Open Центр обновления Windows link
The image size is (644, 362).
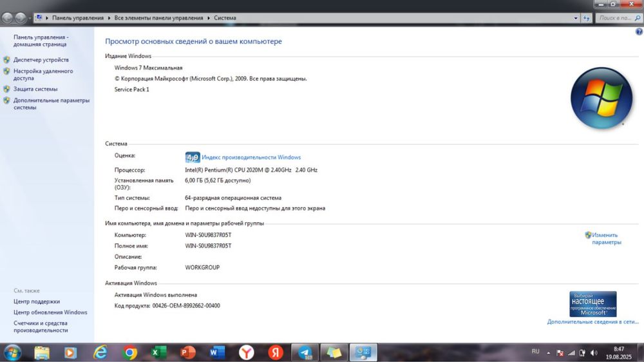(x=50, y=312)
